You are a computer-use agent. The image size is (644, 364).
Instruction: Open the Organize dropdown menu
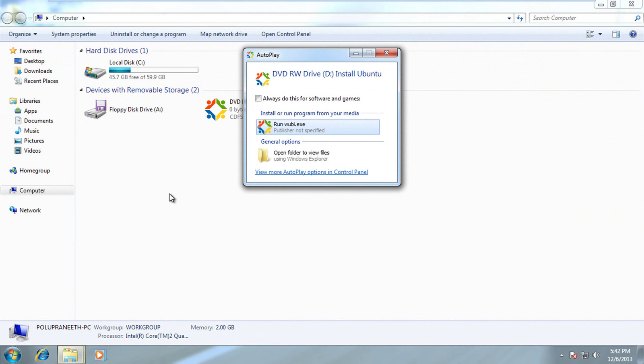[23, 34]
